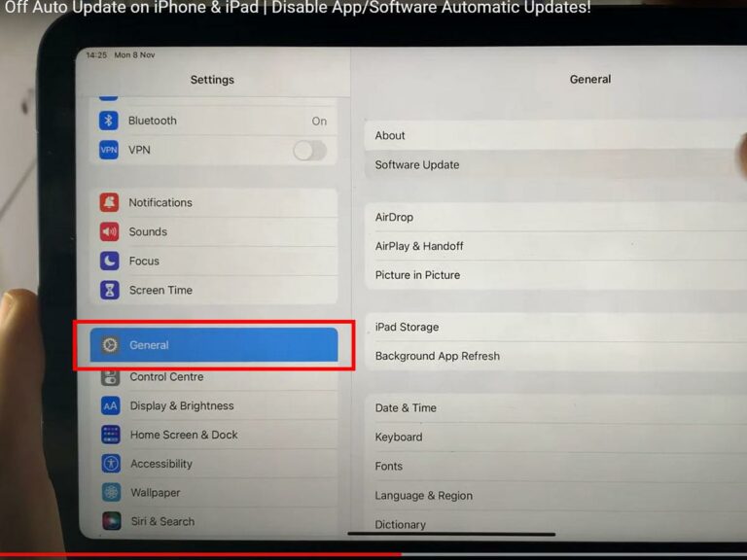Tap the Focus moon icon
The height and width of the screenshot is (560, 747).
click(x=110, y=261)
